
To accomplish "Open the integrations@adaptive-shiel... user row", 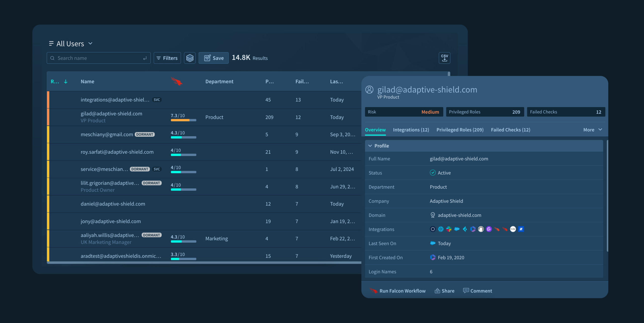I will tap(204, 100).
